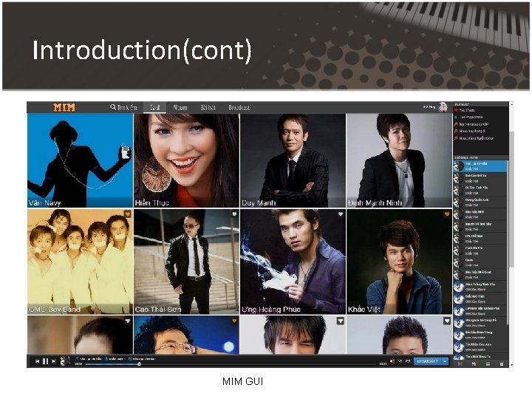Expand the Broadcast 1 dropdown arrow
Screen dimensions: 532x399
pyautogui.click(x=445, y=361)
